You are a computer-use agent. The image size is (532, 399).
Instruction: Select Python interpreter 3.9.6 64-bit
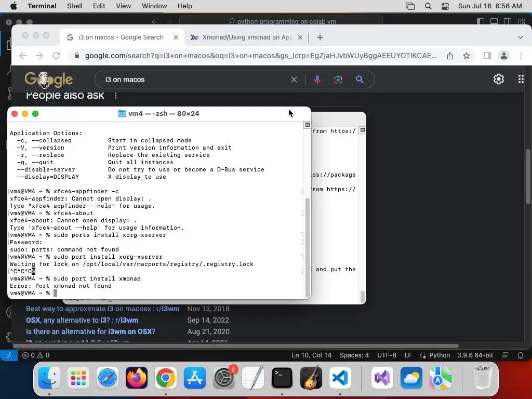pos(475,355)
